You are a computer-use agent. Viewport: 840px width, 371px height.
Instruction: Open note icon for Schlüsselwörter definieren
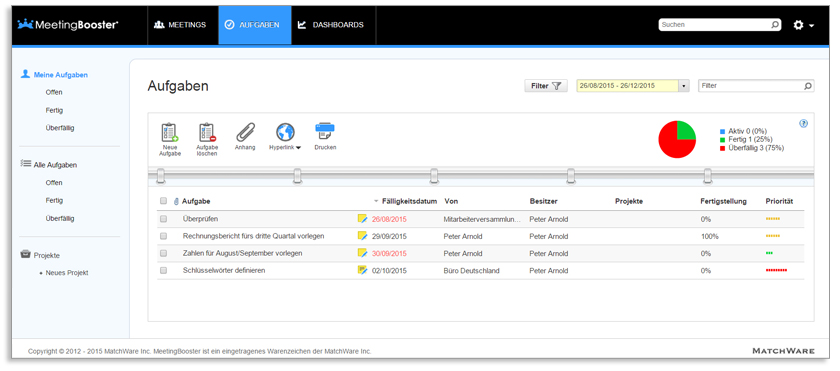(x=363, y=270)
